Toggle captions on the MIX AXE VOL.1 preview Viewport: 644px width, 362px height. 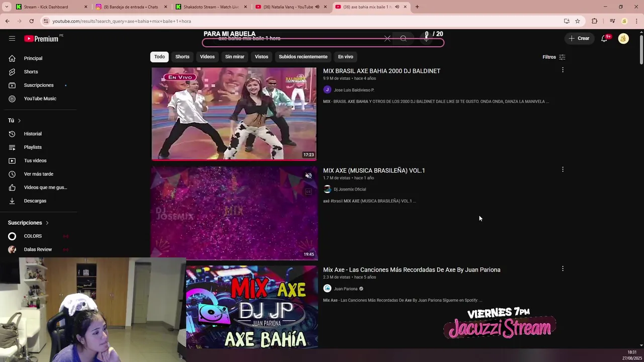point(308,192)
